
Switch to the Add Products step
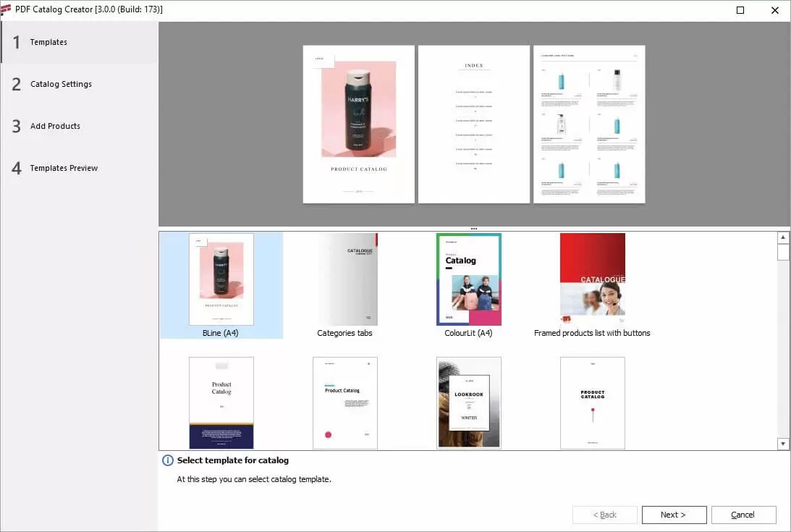click(55, 127)
